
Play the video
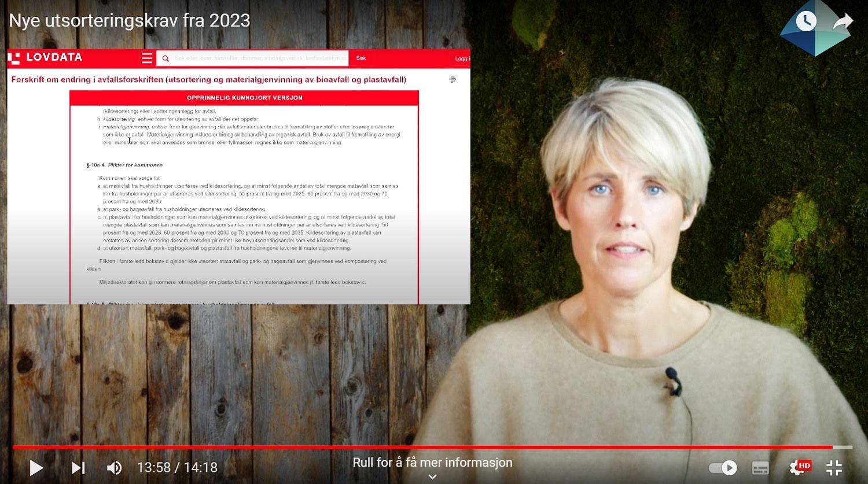pos(36,468)
